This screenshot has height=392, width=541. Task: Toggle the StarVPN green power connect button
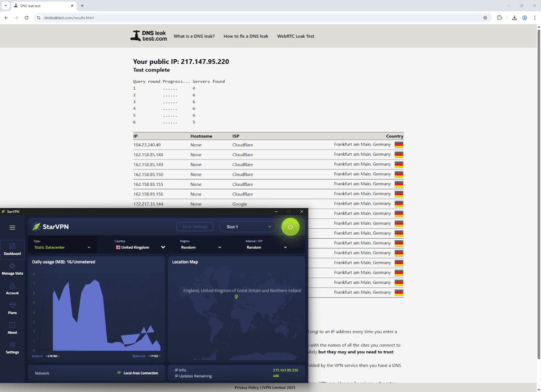290,227
